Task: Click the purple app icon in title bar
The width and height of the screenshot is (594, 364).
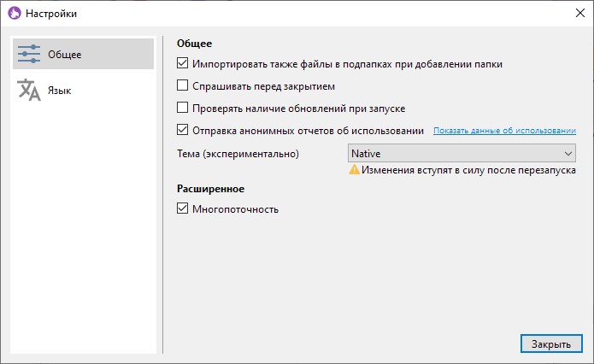Action: (x=14, y=14)
